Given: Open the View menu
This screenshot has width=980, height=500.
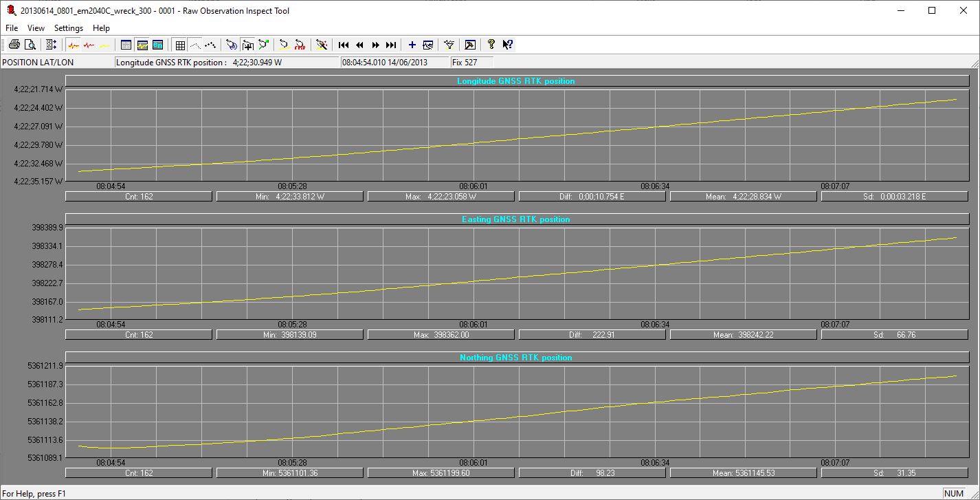Looking at the screenshot, I should tap(36, 28).
